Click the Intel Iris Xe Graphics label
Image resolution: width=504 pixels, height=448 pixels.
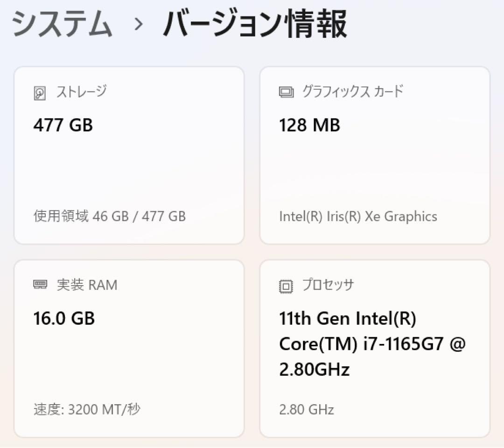point(358,216)
